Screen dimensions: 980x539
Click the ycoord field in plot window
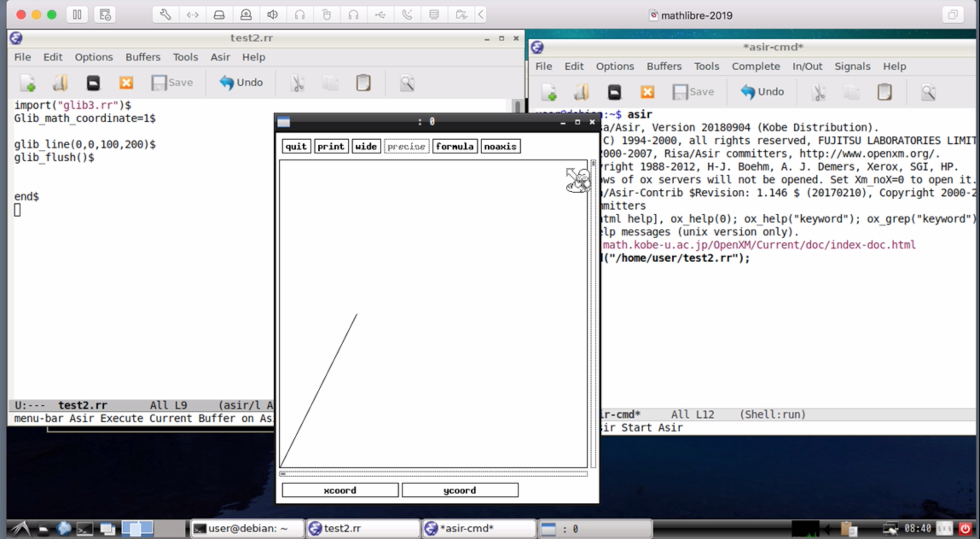pyautogui.click(x=460, y=490)
